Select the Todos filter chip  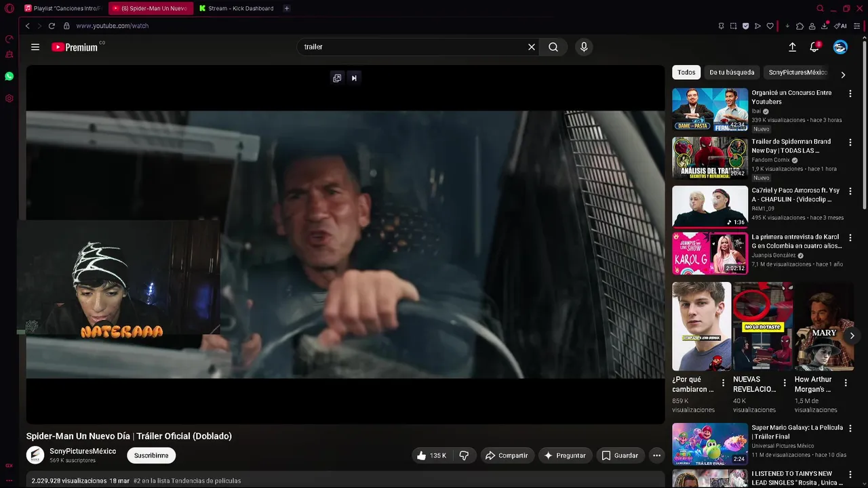[686, 73]
